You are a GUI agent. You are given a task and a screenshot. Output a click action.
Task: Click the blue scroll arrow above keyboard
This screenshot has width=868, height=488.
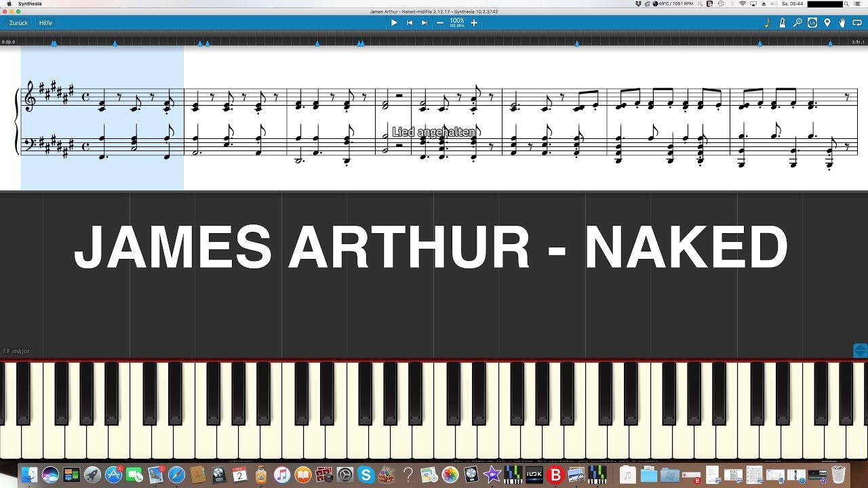pos(860,350)
